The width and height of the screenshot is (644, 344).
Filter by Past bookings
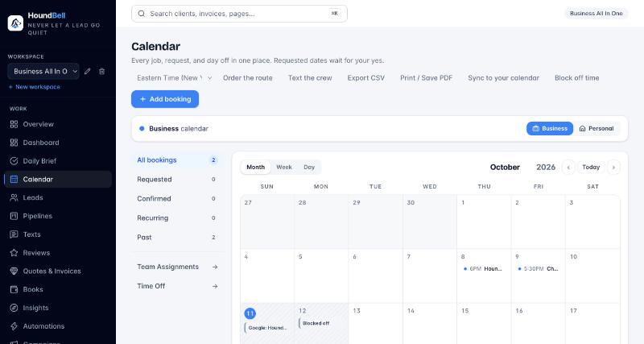177,237
